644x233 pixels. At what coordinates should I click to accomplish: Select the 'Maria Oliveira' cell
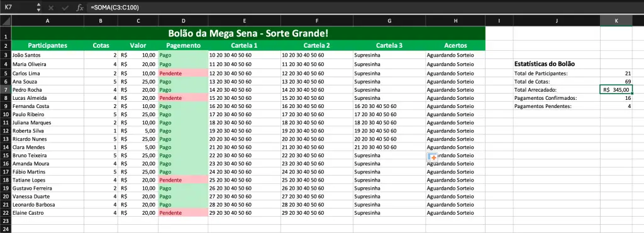pos(48,65)
